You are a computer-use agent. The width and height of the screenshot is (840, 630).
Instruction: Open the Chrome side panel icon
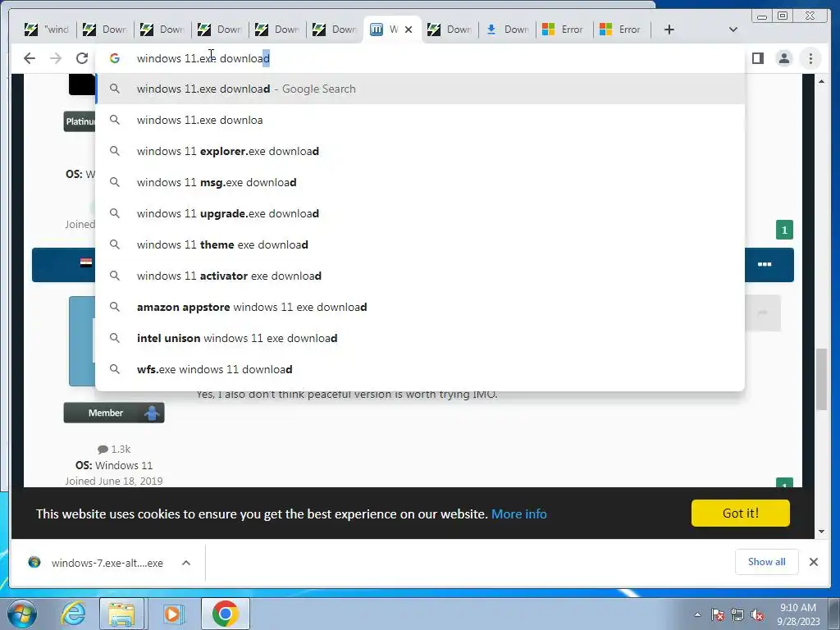point(757,58)
